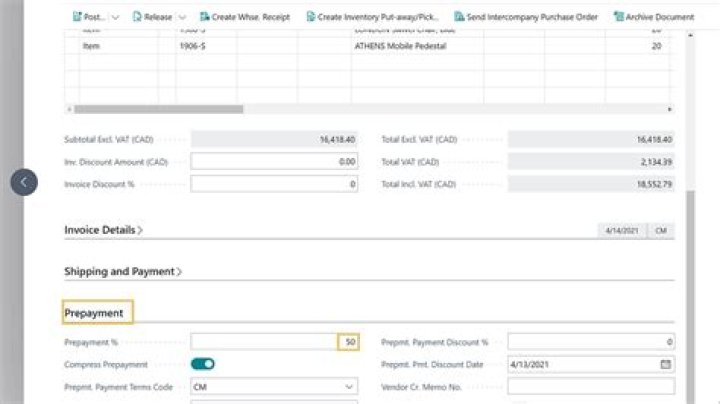The image size is (720, 404).
Task: Open the Release dropdown arrow
Action: click(x=181, y=17)
